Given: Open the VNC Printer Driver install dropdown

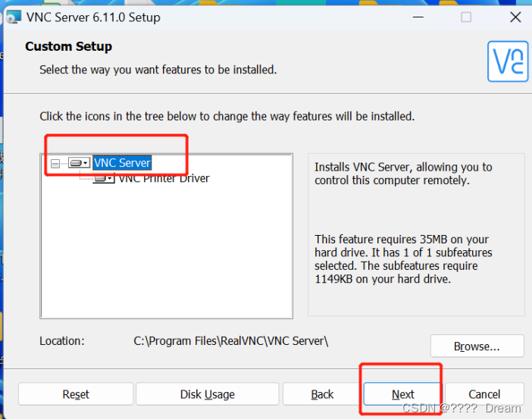Looking at the screenshot, I should point(104,178).
